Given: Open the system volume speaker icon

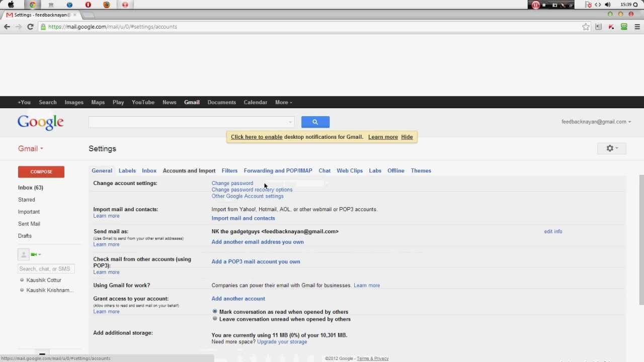Looking at the screenshot, I should pyautogui.click(x=608, y=5).
